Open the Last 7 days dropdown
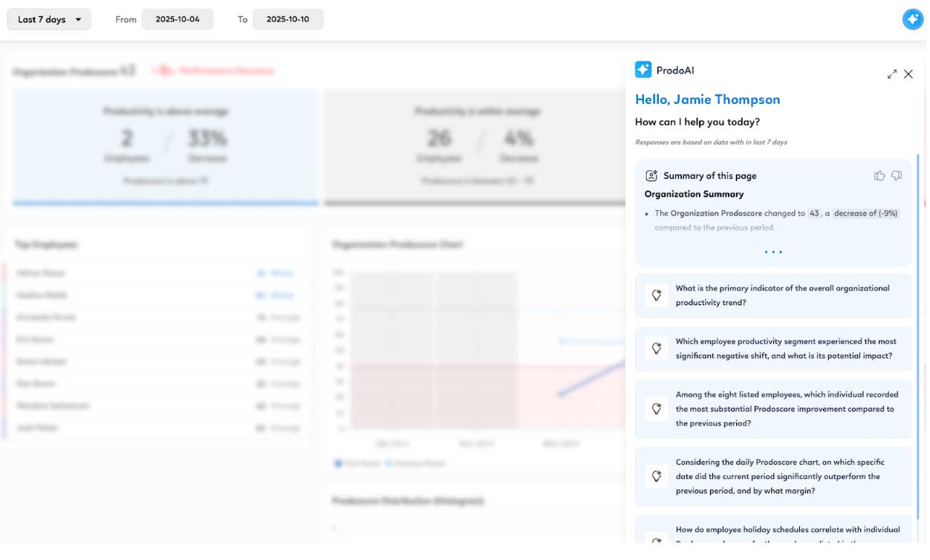 click(x=49, y=19)
